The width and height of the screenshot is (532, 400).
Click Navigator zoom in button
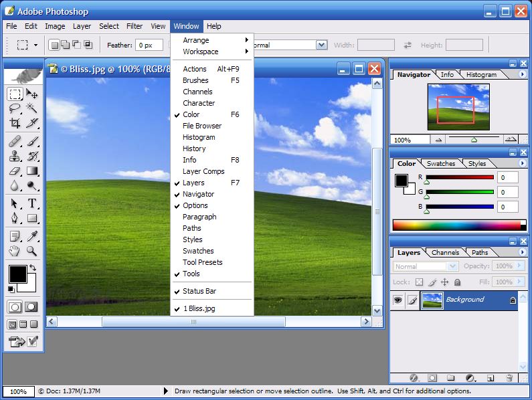pos(511,139)
